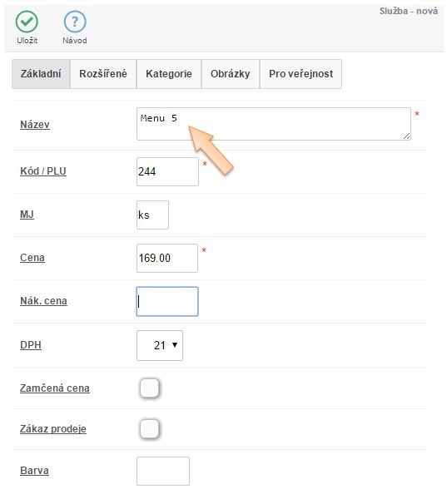Tick the Zákaz prodeje checkbox
Image resolution: width=447 pixels, height=504 pixels.
tap(149, 428)
